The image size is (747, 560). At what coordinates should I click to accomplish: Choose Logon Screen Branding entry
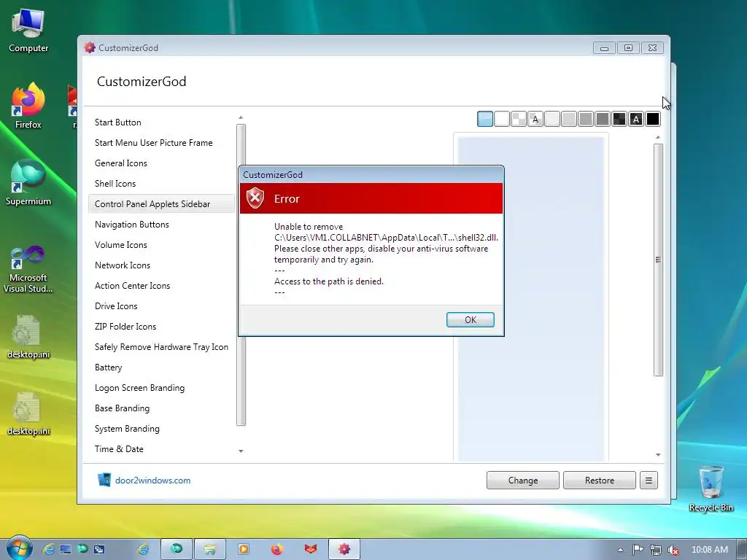(161, 388)
